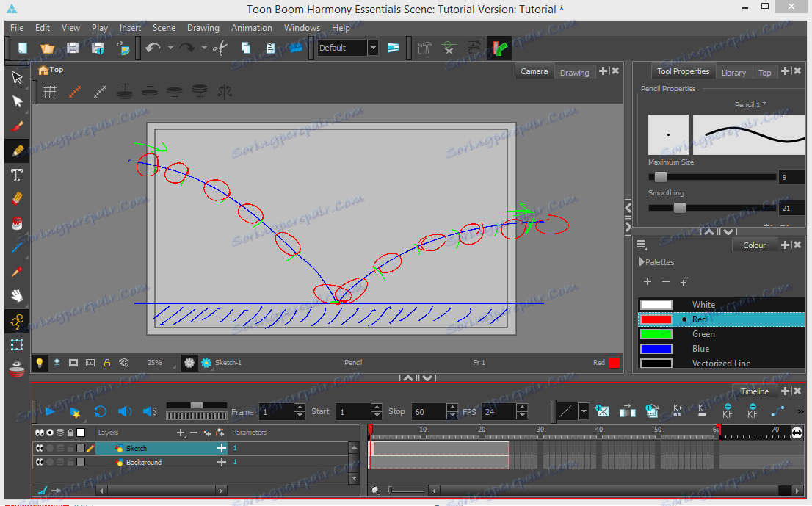Select the Green colour swatch
Screen dimensions: 812x506
(x=656, y=334)
